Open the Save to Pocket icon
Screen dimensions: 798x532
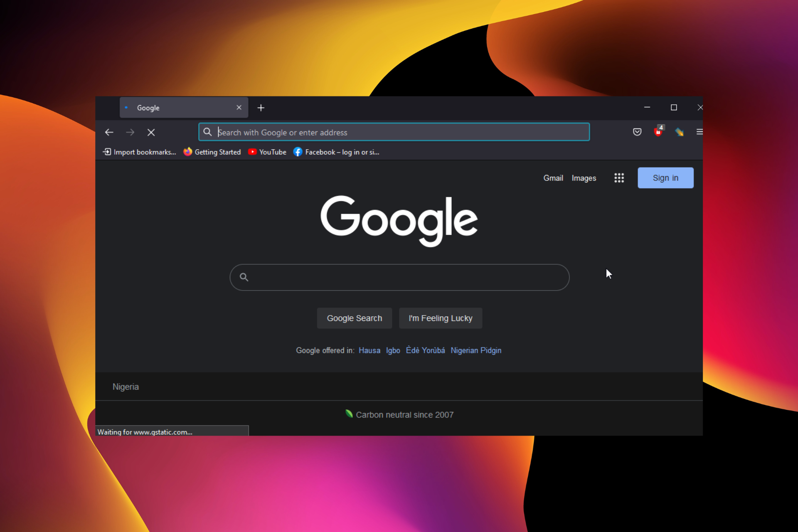[x=637, y=132]
